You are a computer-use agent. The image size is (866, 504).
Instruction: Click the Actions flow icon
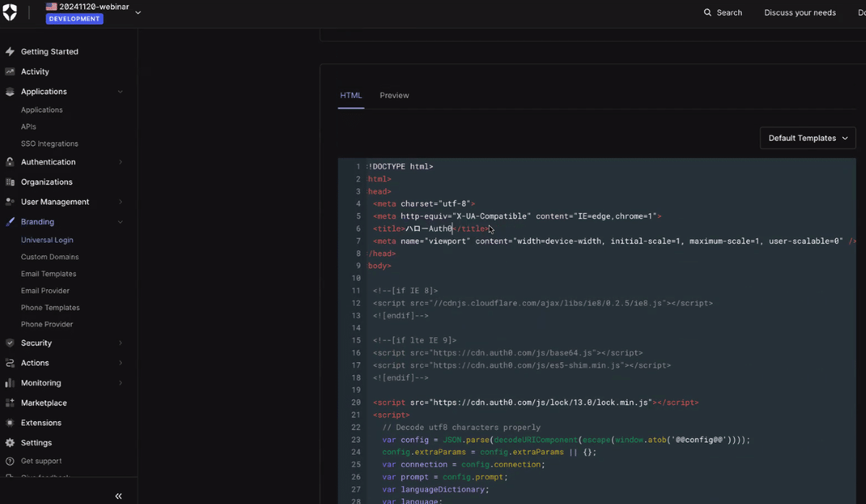(10, 363)
